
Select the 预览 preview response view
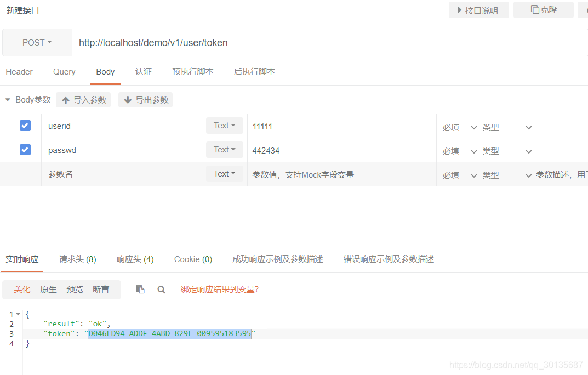pos(75,289)
